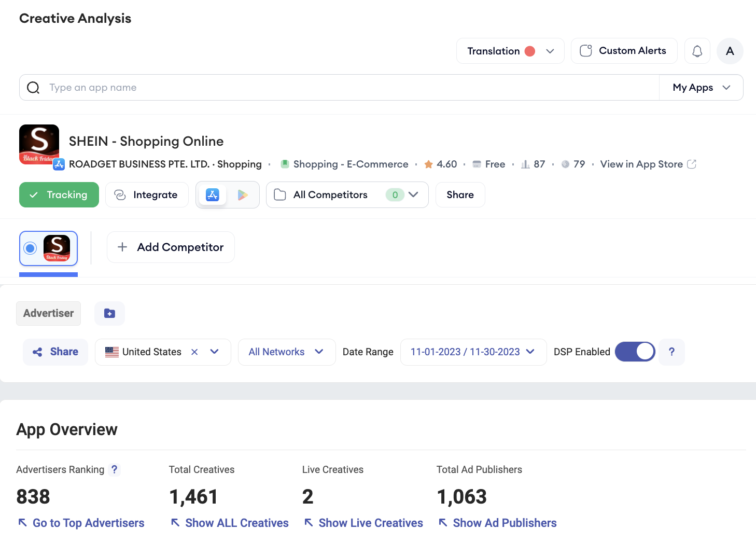Select the Google Play platform icon
756x557 pixels.
pos(243,194)
